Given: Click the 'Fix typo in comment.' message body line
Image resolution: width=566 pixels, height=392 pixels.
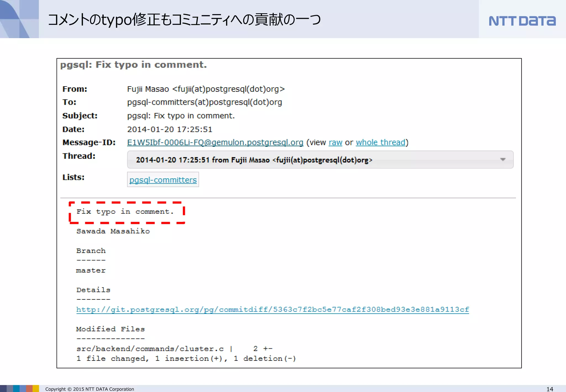Looking at the screenshot, I should coord(125,212).
